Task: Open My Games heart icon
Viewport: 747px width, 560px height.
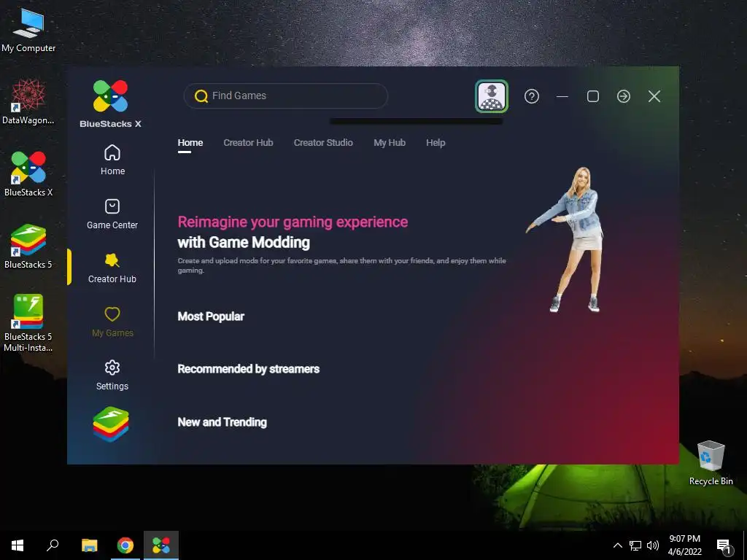Action: pos(112,314)
